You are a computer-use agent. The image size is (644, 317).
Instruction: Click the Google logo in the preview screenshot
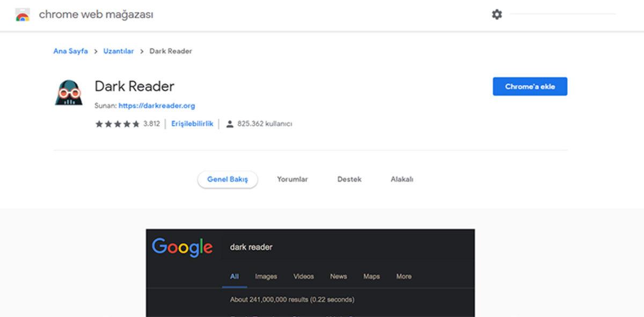[x=182, y=247]
